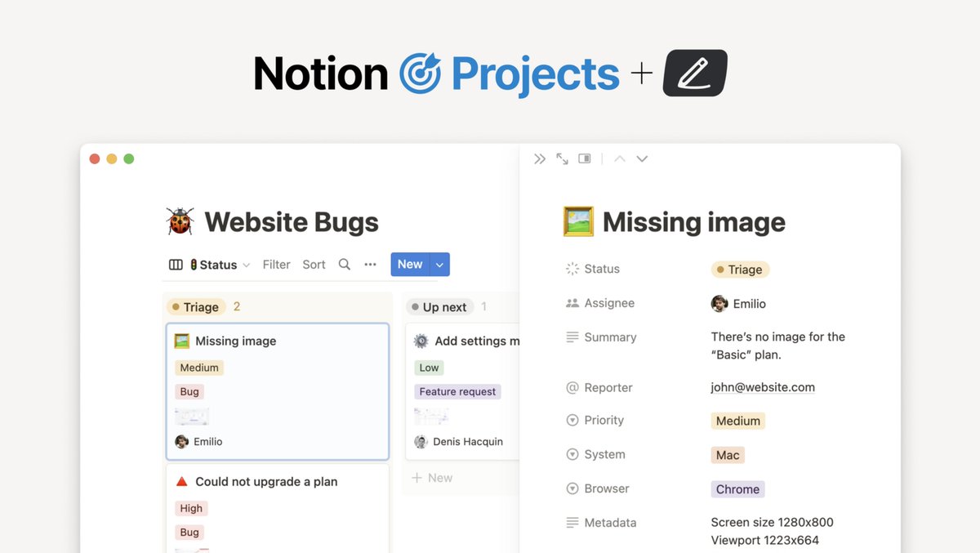The width and height of the screenshot is (980, 553).
Task: Open the board view icon next to Status
Action: pyautogui.click(x=175, y=264)
